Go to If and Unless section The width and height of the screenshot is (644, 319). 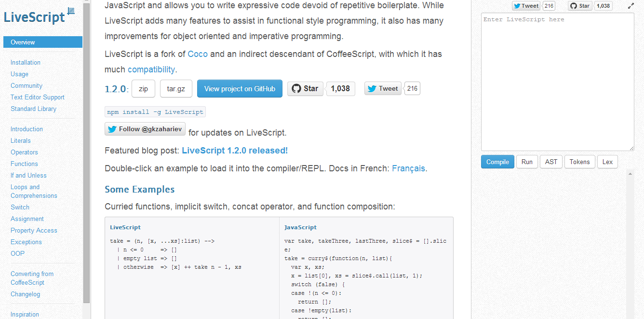click(28, 176)
